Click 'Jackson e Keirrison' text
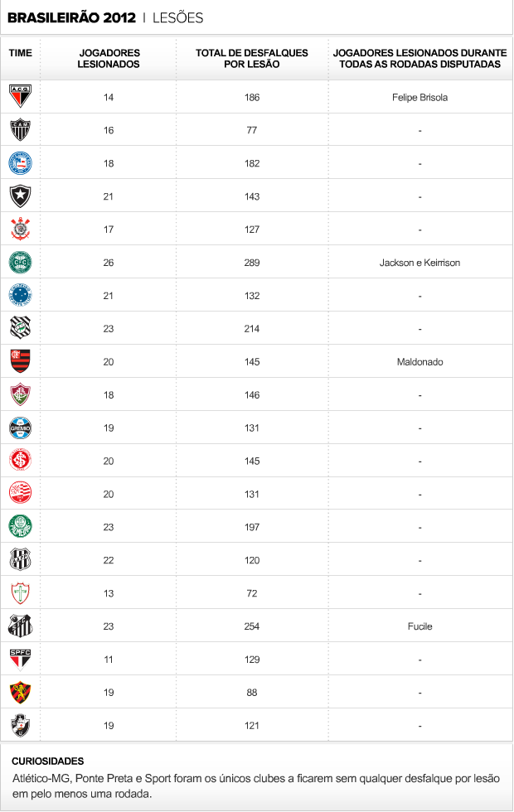The image size is (514, 812). coord(419,263)
